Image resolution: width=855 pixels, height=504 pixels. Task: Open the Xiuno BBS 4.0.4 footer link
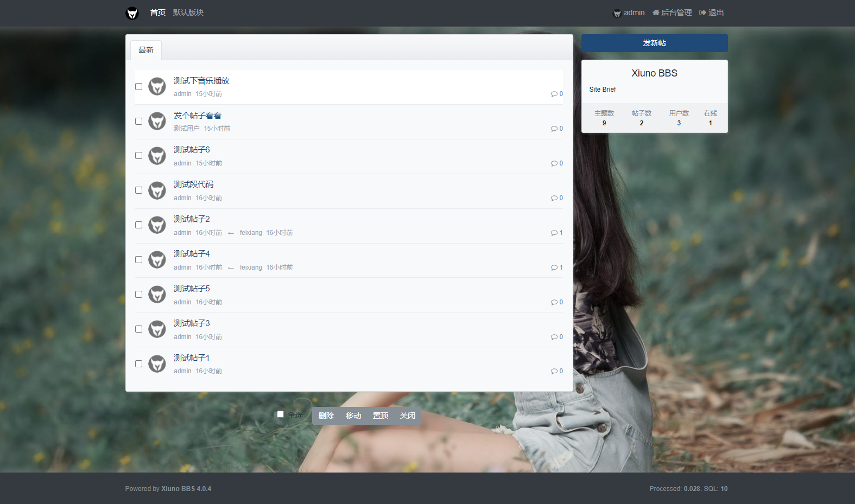click(x=186, y=489)
